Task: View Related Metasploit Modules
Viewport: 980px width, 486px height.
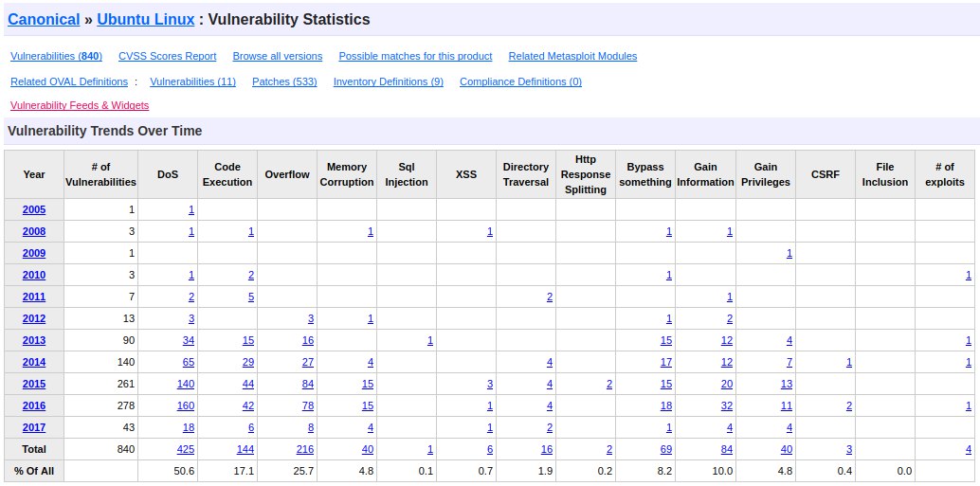Action: (573, 56)
